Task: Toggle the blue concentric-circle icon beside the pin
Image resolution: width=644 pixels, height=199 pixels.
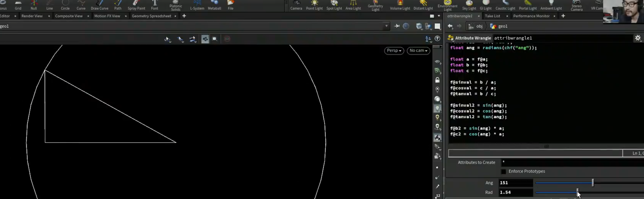Action: (406, 26)
